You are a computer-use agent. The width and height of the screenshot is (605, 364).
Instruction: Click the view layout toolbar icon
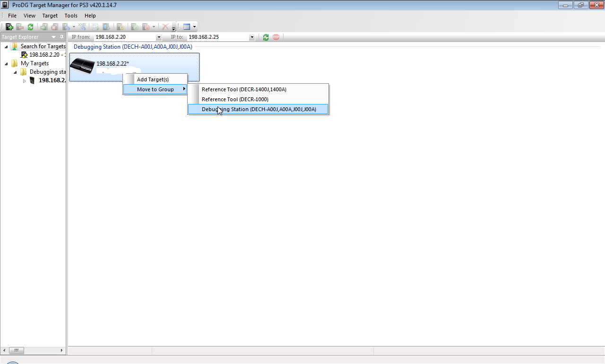click(186, 27)
